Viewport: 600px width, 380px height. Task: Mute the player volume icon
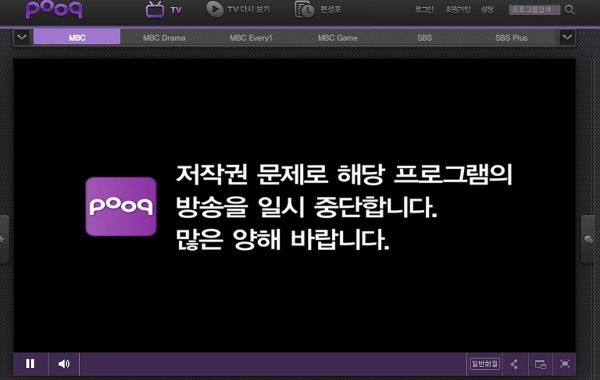point(64,364)
